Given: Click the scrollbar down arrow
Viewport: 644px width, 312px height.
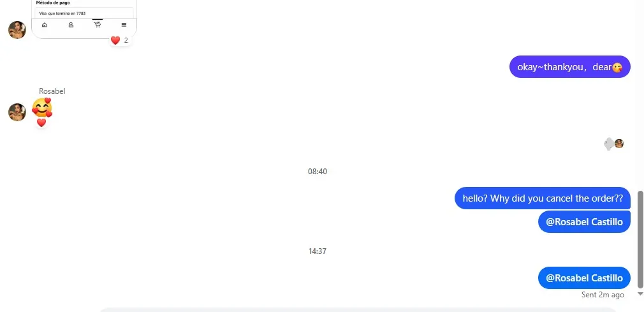Looking at the screenshot, I should [x=640, y=293].
